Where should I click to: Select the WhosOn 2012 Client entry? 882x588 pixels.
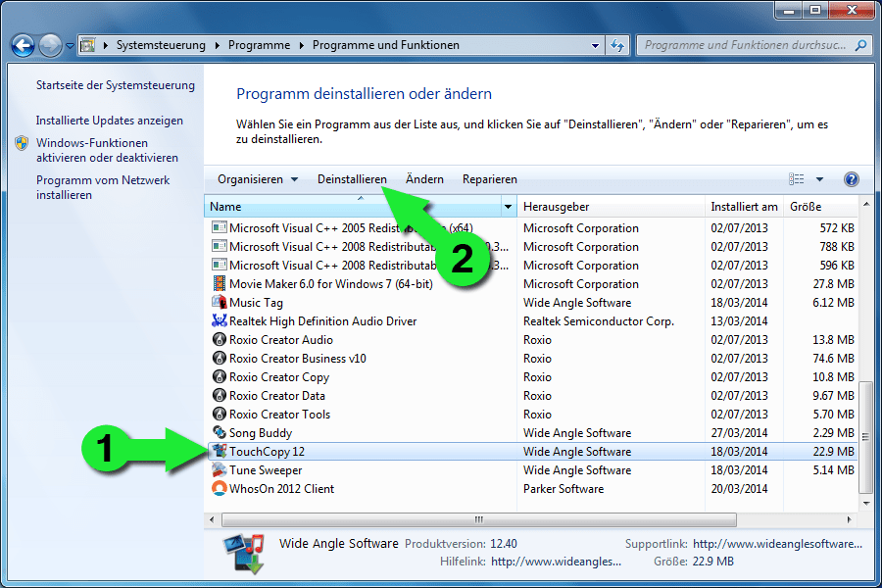531,488
